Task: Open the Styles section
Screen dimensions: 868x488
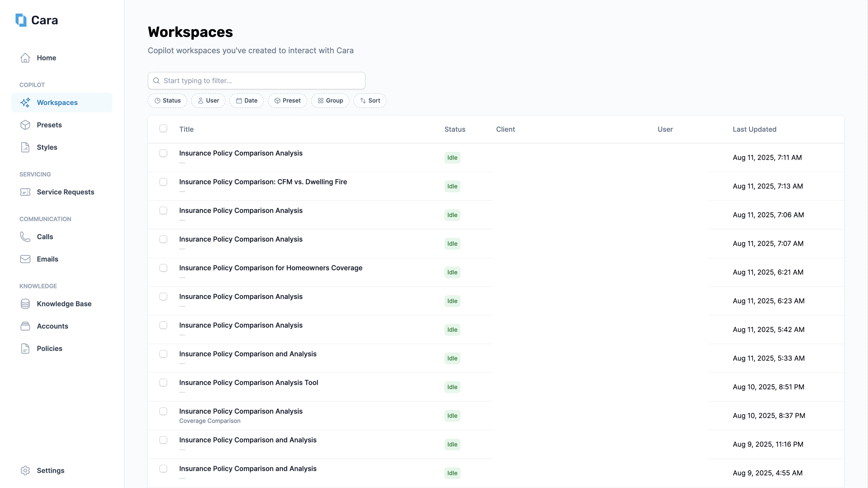Action: [62, 147]
